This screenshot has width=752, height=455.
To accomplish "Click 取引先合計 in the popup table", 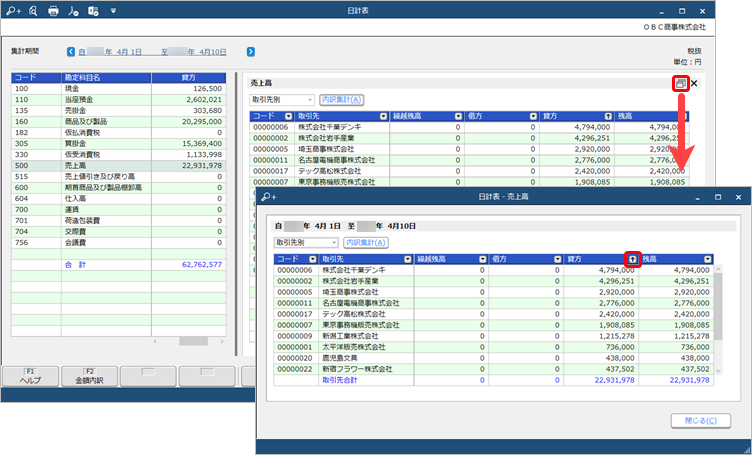I will click(340, 380).
